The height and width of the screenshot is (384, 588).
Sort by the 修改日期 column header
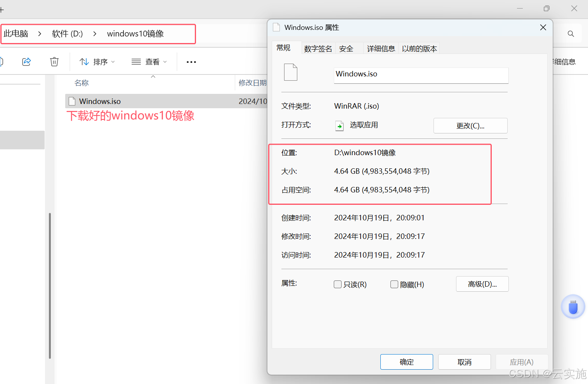[x=253, y=83]
